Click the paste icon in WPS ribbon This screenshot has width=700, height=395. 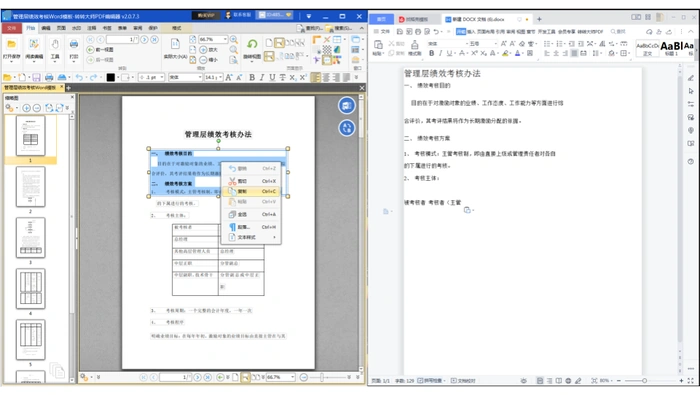378,45
